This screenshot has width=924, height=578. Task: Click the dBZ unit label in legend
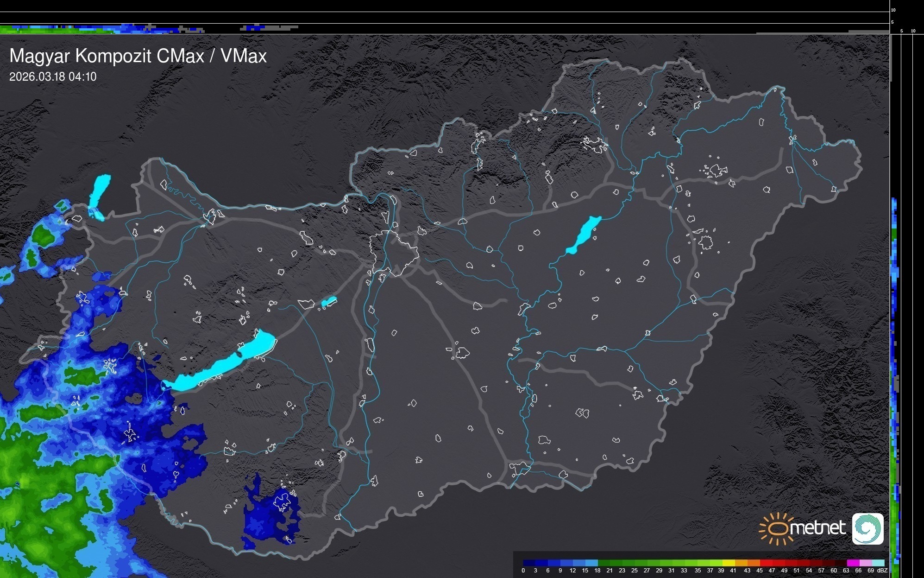[882, 571]
